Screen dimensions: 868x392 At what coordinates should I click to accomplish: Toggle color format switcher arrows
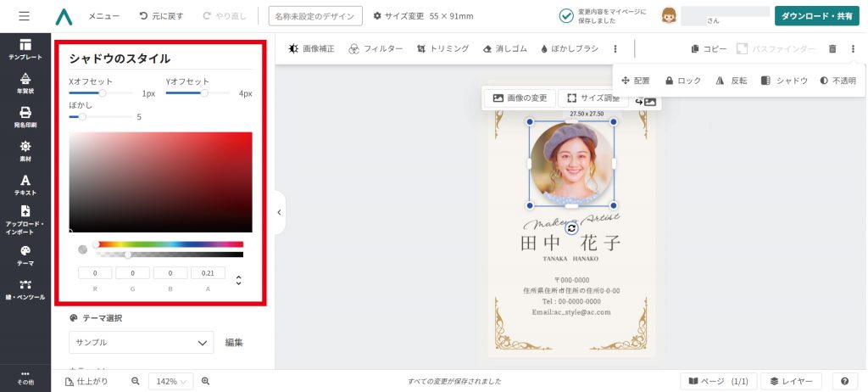pyautogui.click(x=239, y=280)
